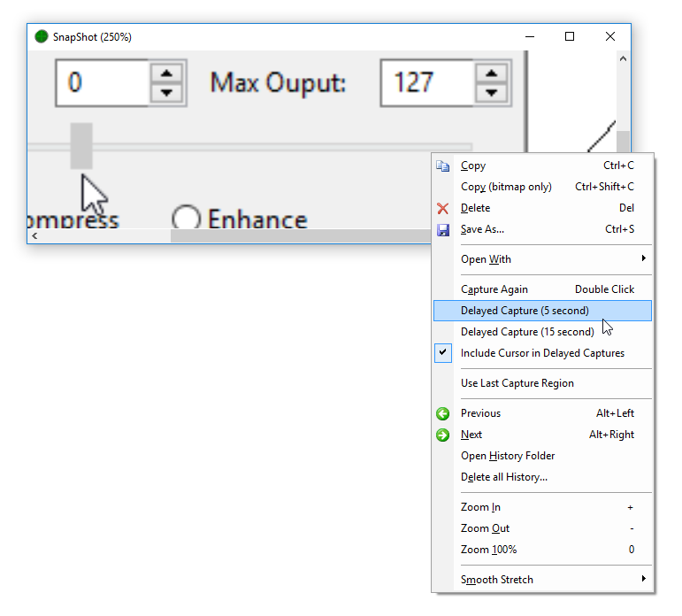
Task: Expand the Smooth Stretch submenu arrow
Action: pyautogui.click(x=643, y=579)
